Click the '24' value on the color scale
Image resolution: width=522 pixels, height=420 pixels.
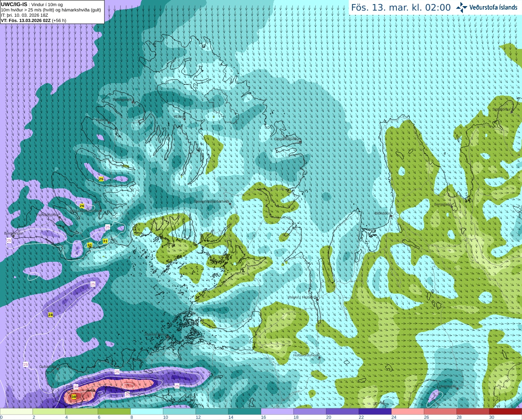coord(394,417)
